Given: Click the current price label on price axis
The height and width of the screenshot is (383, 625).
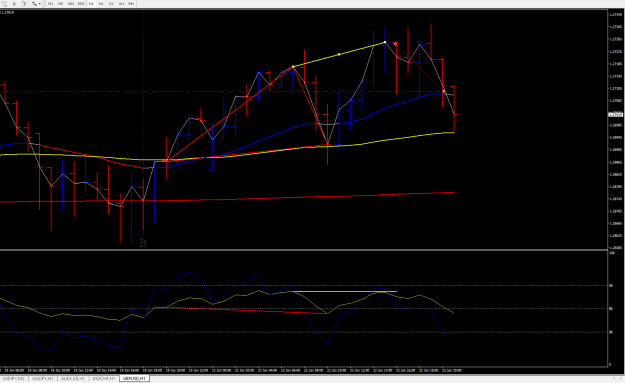Looking at the screenshot, I should point(615,114).
